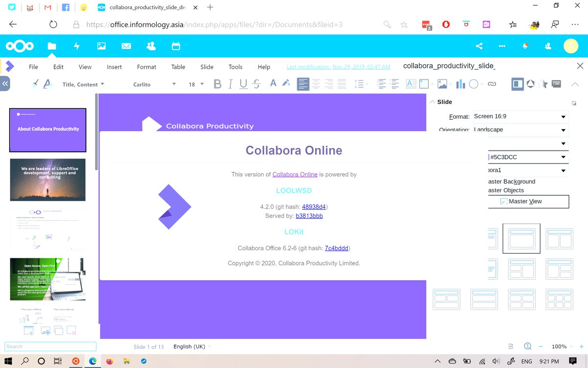Viewport: 588px width, 368px height.
Task: Open the English (UK) language dropdown
Action: [192, 346]
